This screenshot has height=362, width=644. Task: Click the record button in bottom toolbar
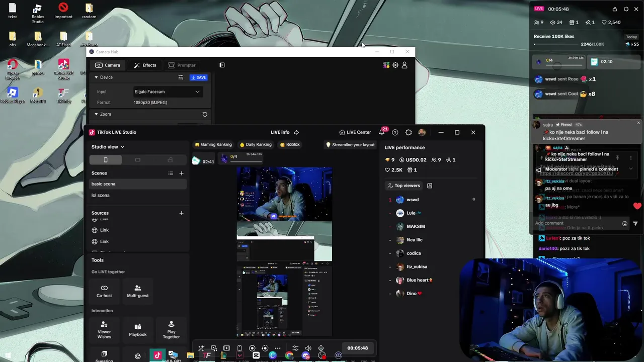click(252, 348)
